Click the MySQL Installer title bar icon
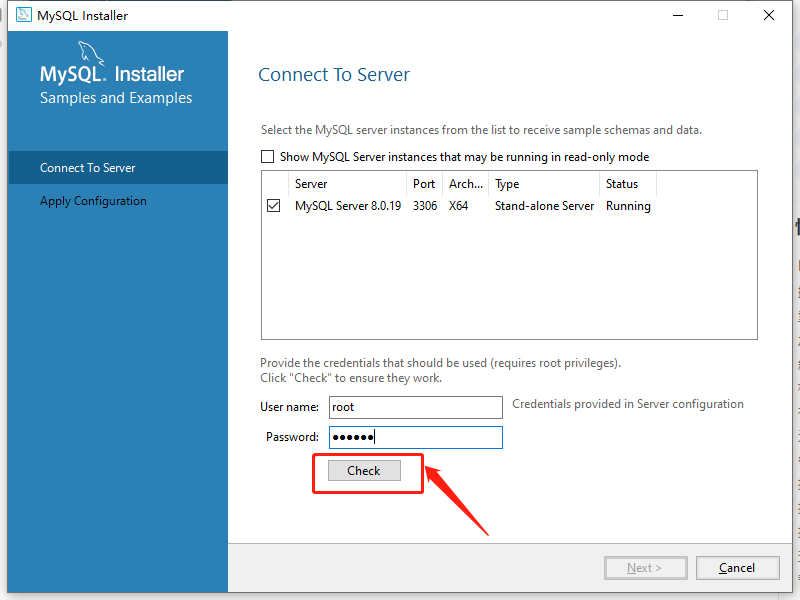This screenshot has width=800, height=600. coord(23,15)
